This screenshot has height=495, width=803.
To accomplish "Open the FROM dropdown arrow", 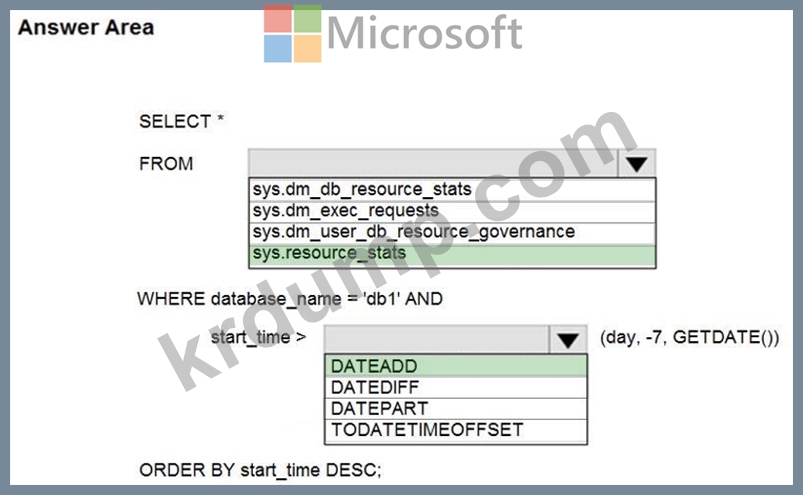I will click(x=637, y=164).
